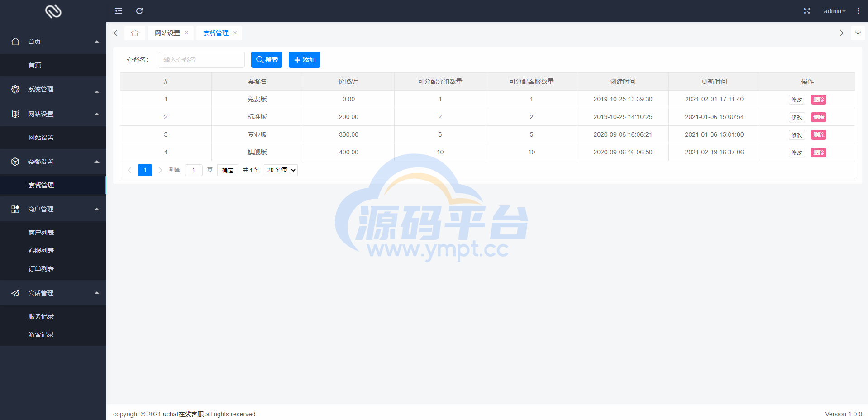
Task: Click 删除 for 旗舰版 row
Action: [x=818, y=153]
